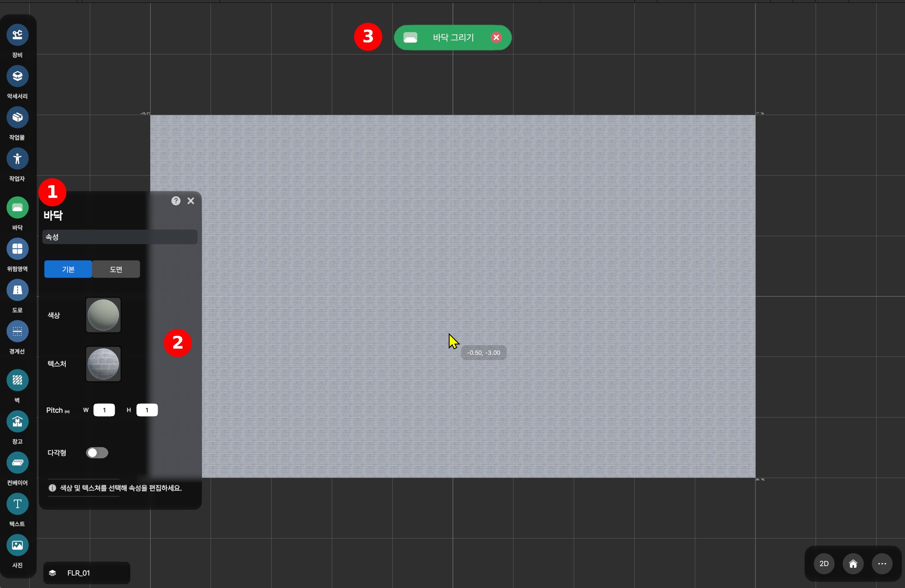Enable the 다각형 polygon toggle
The height and width of the screenshot is (588, 905).
[97, 453]
